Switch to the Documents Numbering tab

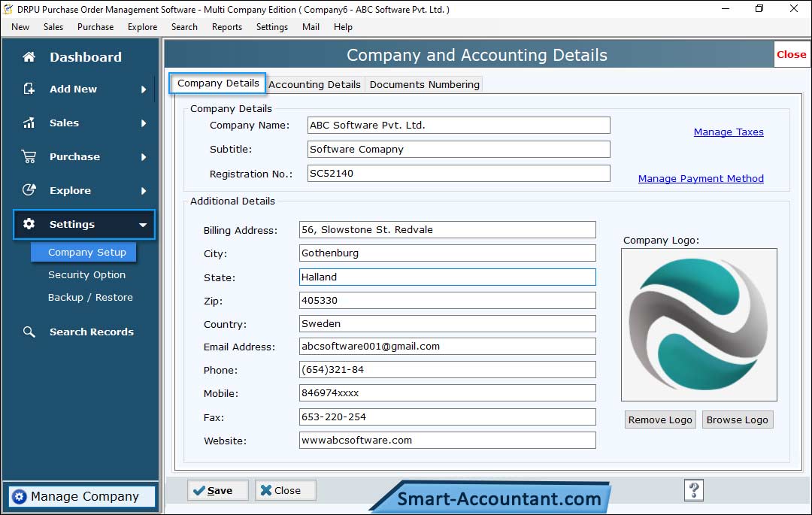424,84
